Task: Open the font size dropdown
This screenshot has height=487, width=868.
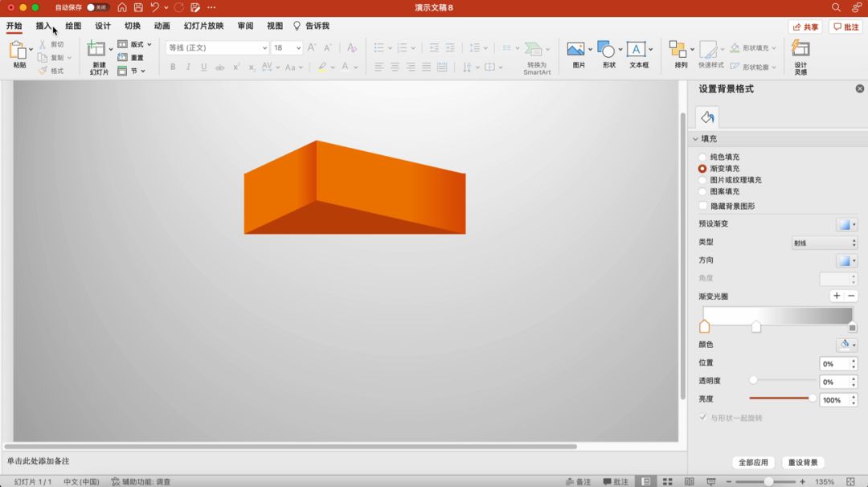Action: (298, 47)
